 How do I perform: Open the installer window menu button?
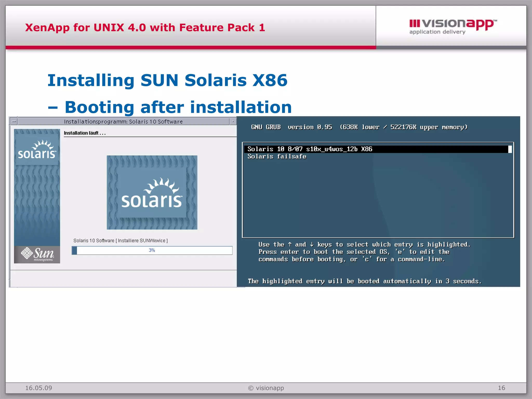point(14,121)
